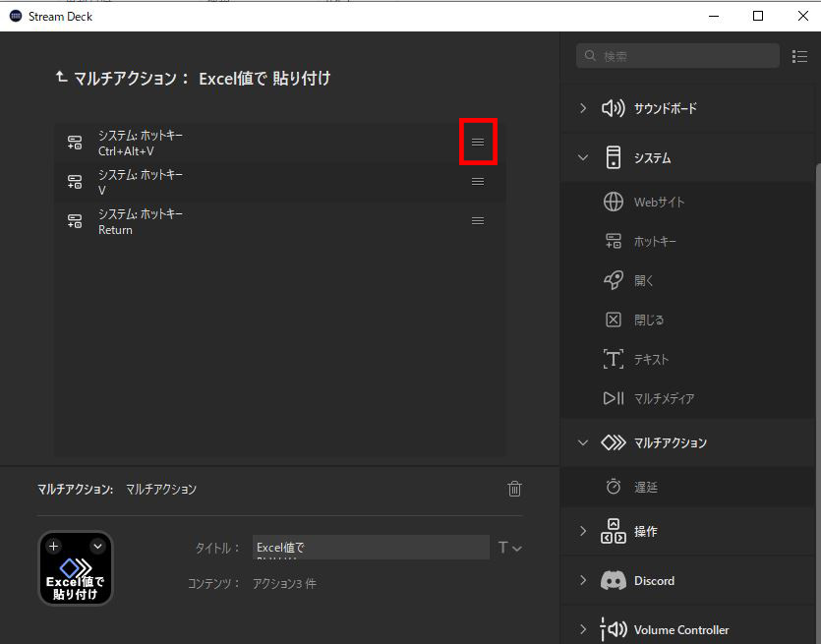Click the actions sidebar vertical scrollbar
821x644 pixels.
[818, 403]
